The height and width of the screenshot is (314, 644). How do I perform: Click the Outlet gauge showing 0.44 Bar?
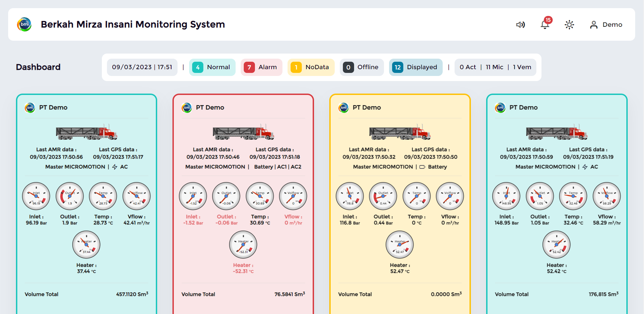click(x=383, y=196)
